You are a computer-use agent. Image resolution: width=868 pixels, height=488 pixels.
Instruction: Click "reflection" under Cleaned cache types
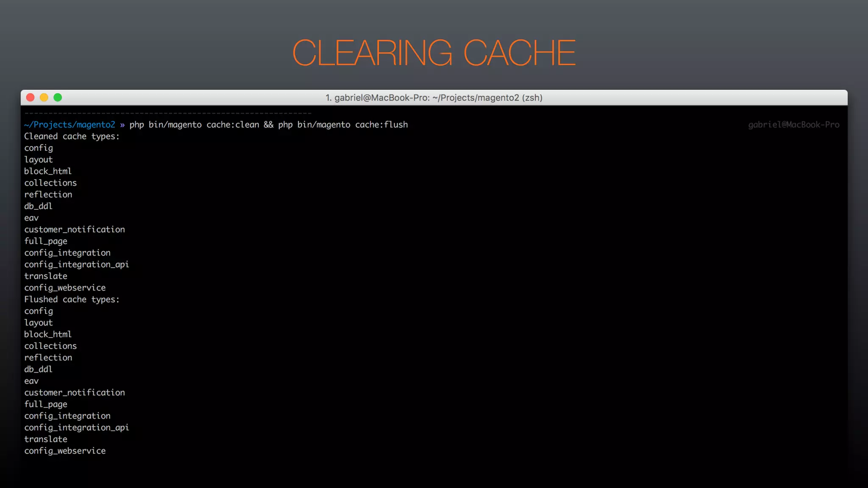(x=48, y=194)
